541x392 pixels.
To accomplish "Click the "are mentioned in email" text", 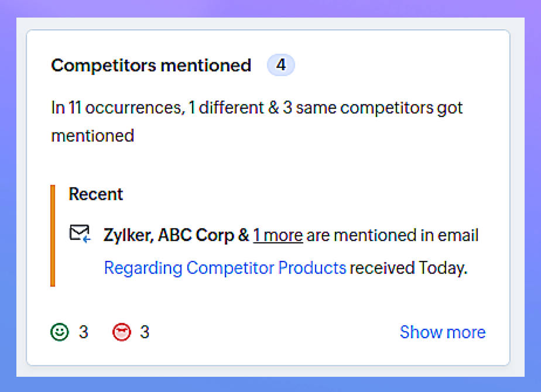I will pos(392,235).
